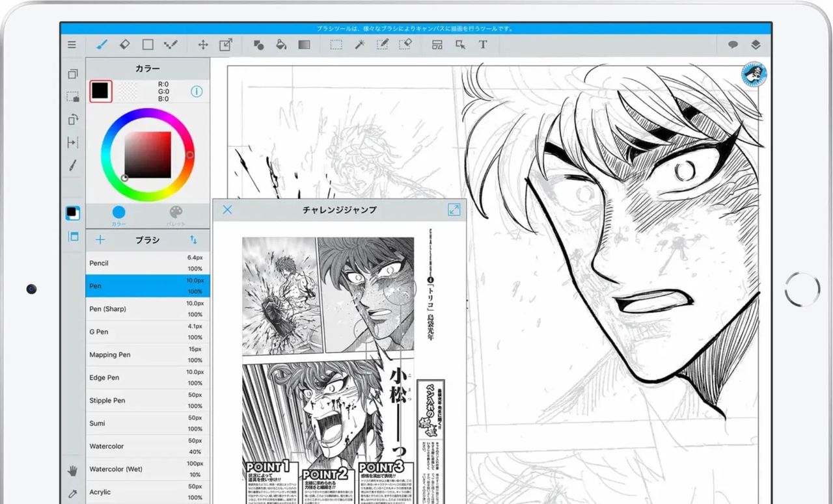The height and width of the screenshot is (504, 833).
Task: Select the Transform tool
Action: pos(226,45)
